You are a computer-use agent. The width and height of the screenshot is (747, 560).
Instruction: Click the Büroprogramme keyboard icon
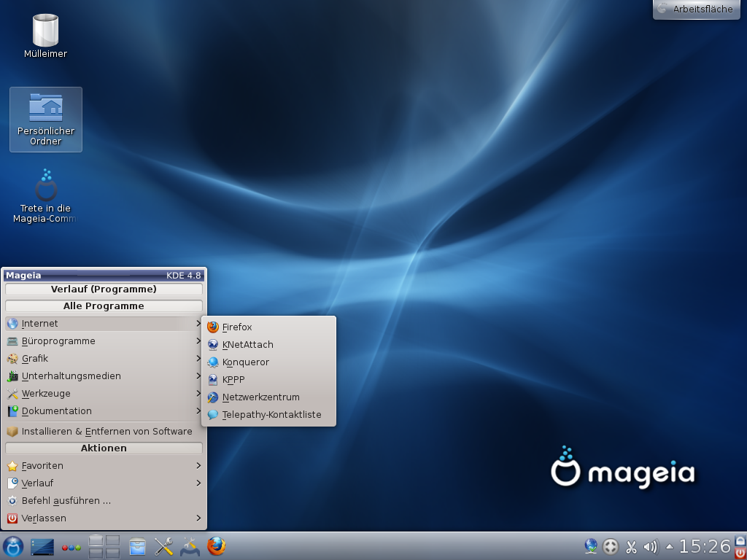12,341
